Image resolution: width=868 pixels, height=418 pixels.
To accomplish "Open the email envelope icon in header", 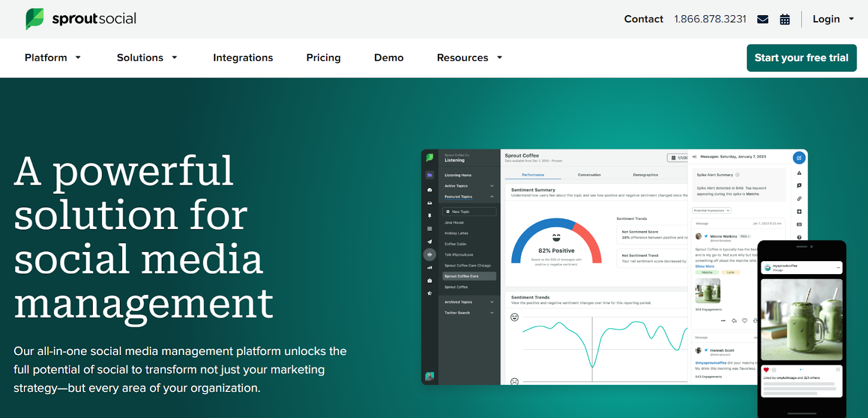I will [763, 20].
